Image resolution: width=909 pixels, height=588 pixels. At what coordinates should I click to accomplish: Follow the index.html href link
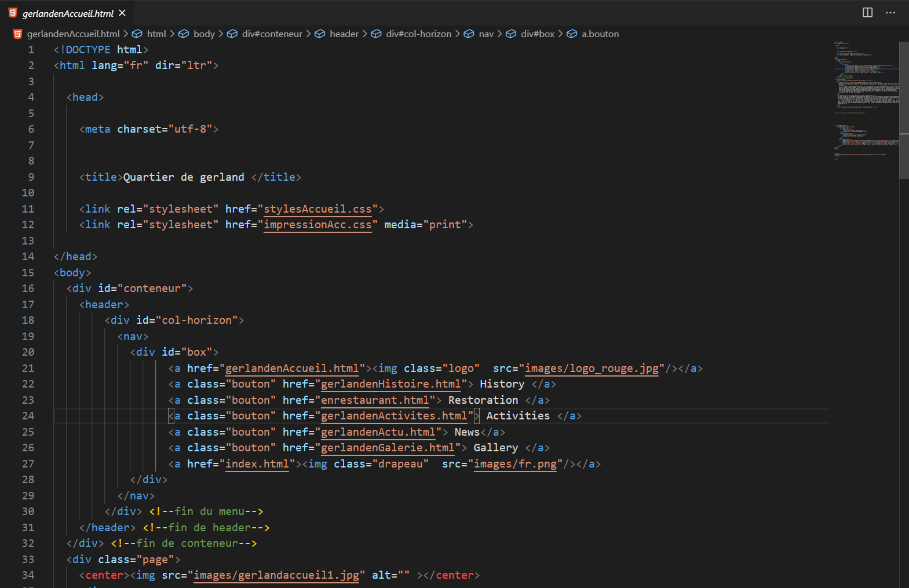[x=257, y=463]
